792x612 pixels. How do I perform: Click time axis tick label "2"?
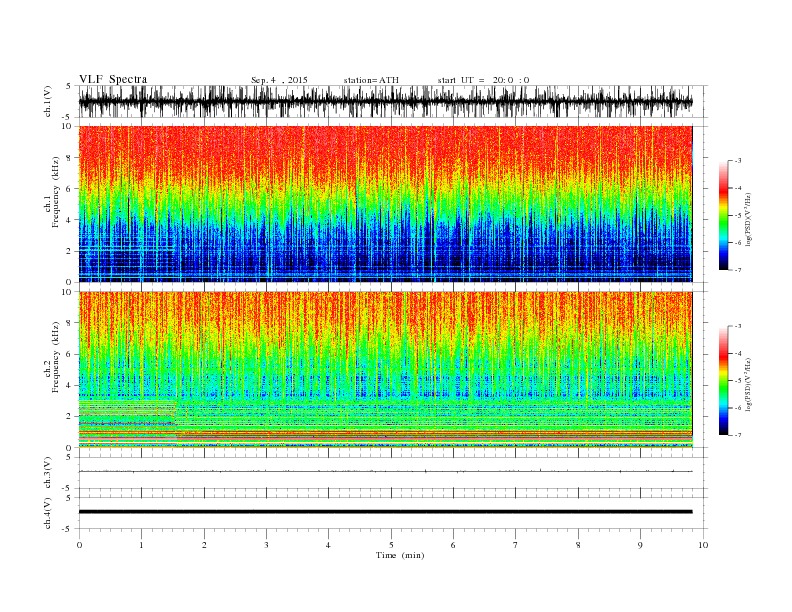click(x=204, y=545)
